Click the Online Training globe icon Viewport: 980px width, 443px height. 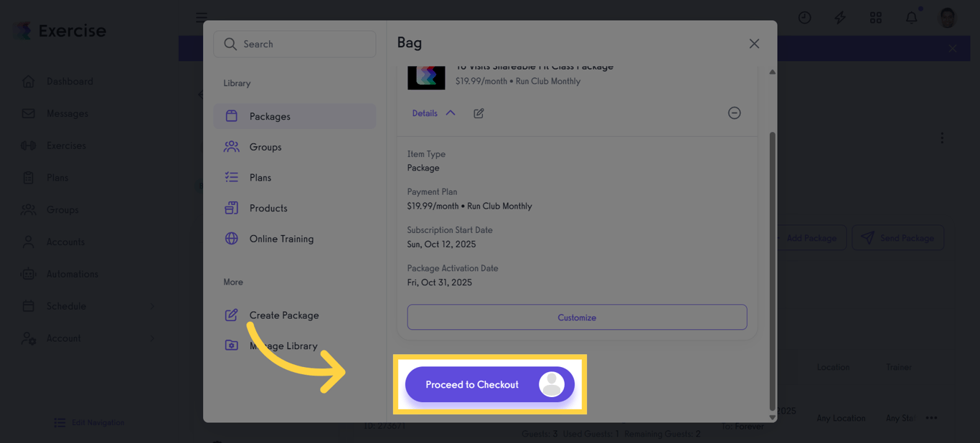pyautogui.click(x=231, y=239)
